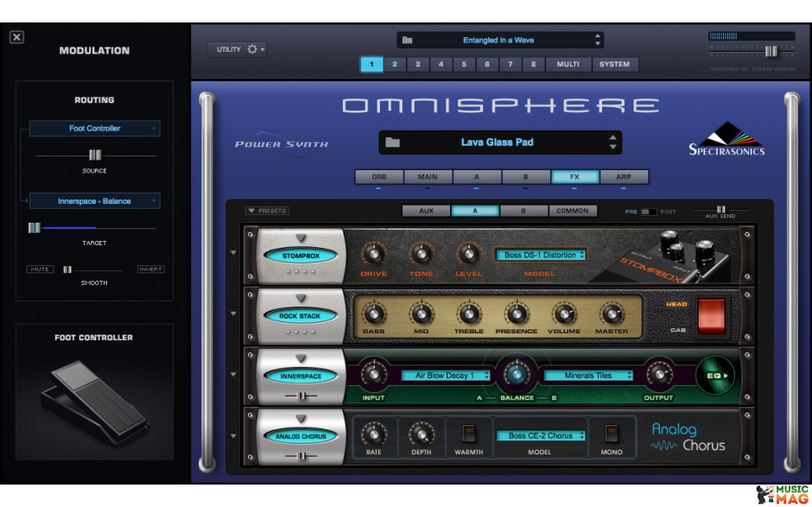Toggle the modulation Invert button

pos(150,269)
